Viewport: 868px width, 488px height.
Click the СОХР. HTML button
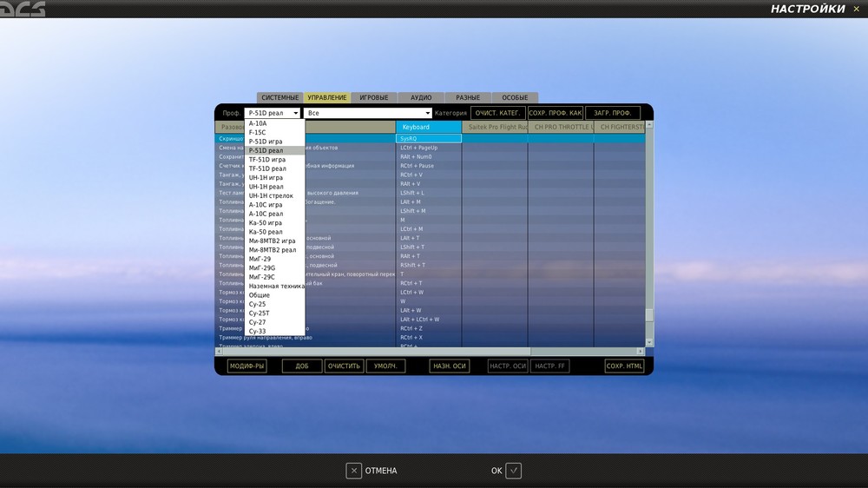pos(624,366)
